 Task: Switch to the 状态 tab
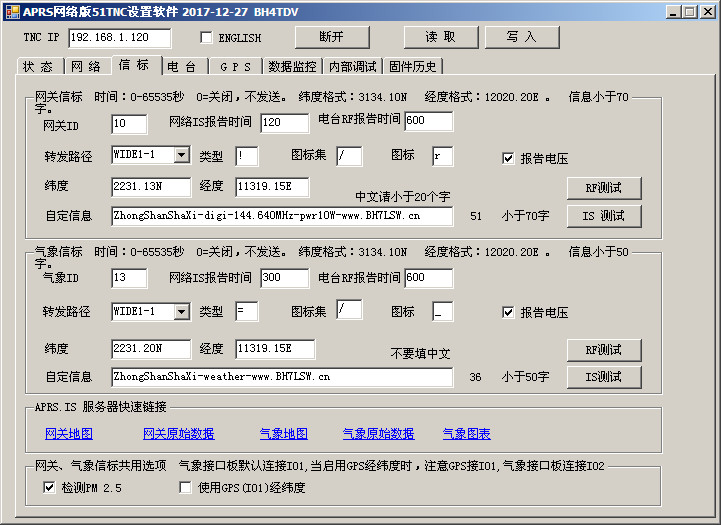[x=38, y=67]
